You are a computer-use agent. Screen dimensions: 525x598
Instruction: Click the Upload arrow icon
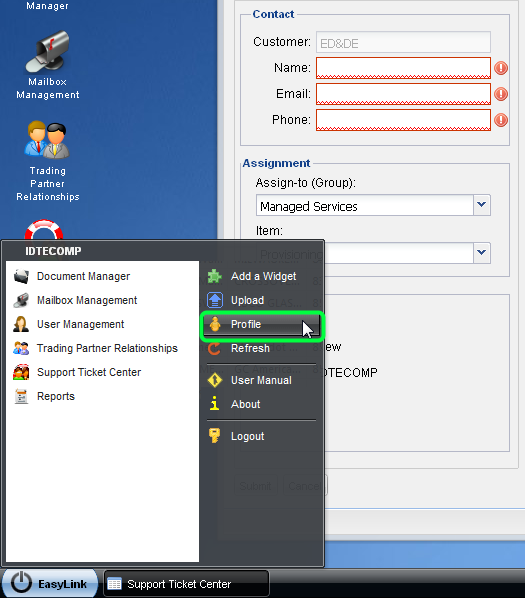click(215, 300)
